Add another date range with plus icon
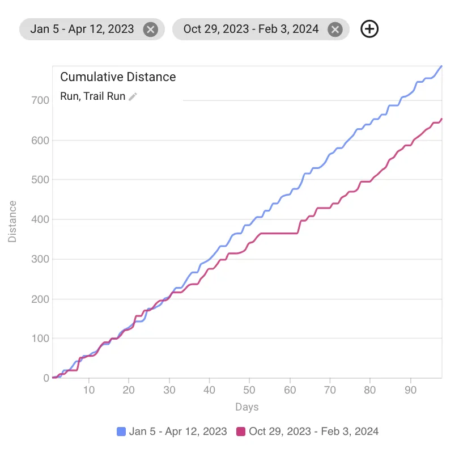The image size is (476, 465). pos(369,29)
